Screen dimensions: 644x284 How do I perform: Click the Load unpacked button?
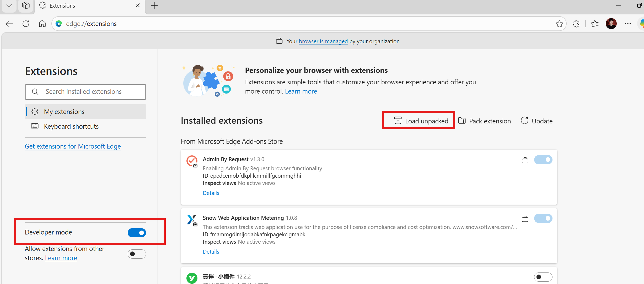[421, 121]
